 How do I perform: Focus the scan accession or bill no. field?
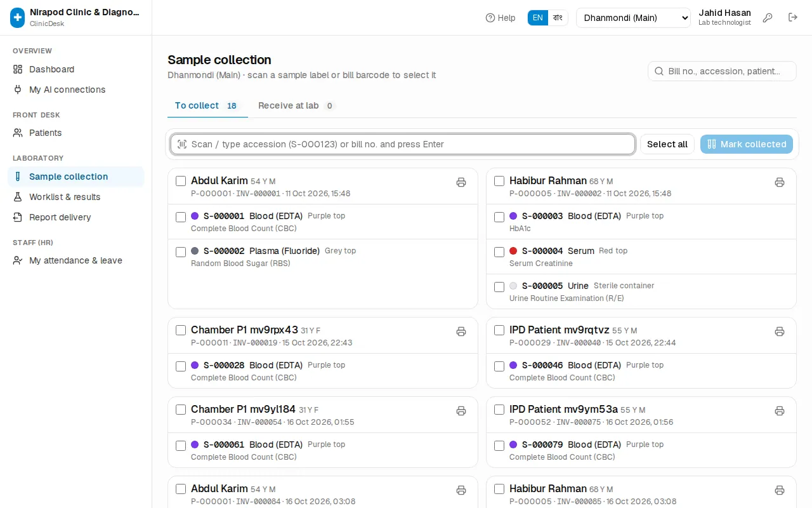coord(403,144)
